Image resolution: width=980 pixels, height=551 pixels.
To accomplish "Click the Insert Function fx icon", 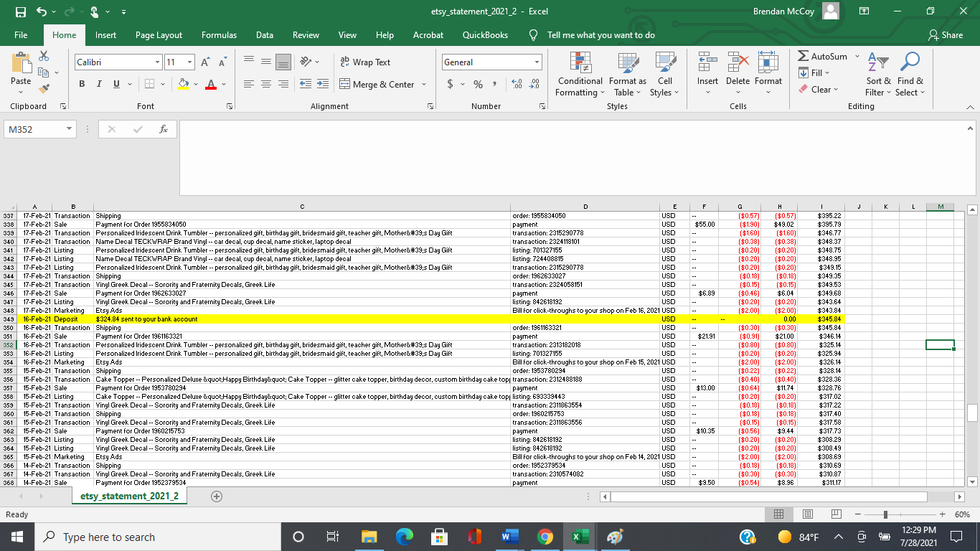I will point(164,129).
